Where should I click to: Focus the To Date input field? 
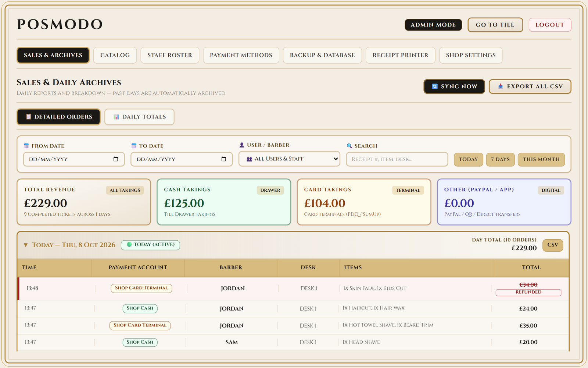click(x=182, y=159)
